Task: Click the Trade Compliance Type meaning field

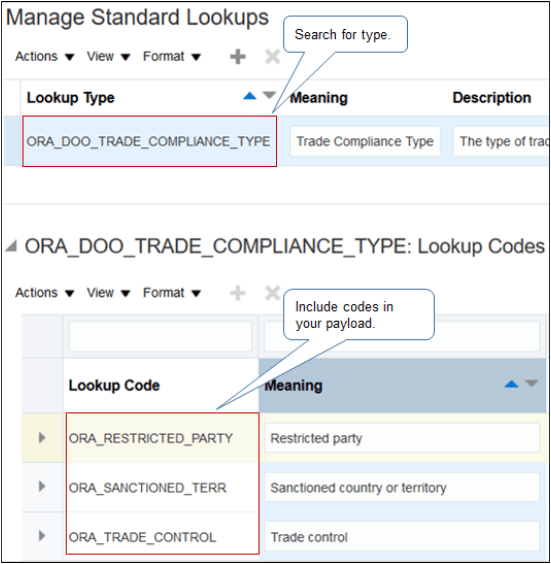Action: pyautogui.click(x=365, y=141)
